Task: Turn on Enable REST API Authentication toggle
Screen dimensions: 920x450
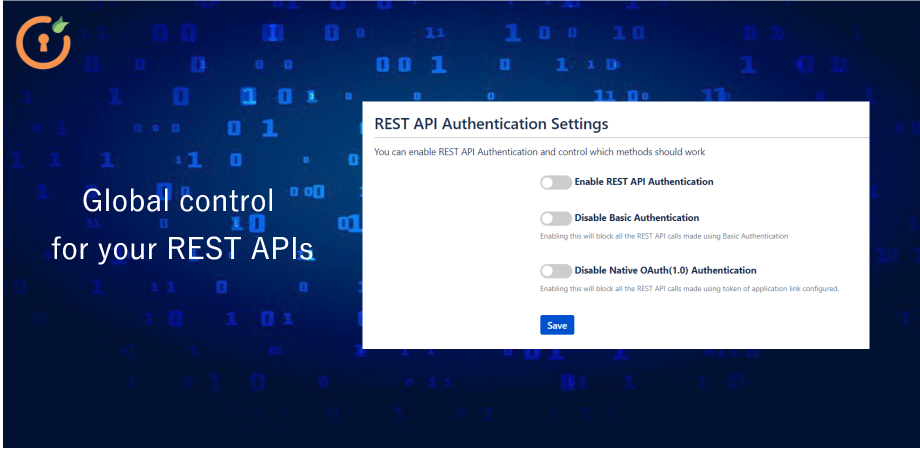Action: pyautogui.click(x=555, y=182)
